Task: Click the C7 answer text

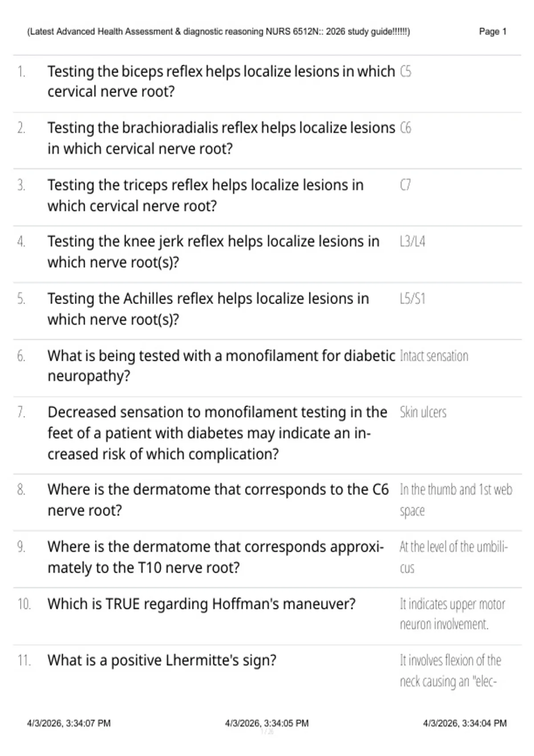Action: click(x=405, y=185)
